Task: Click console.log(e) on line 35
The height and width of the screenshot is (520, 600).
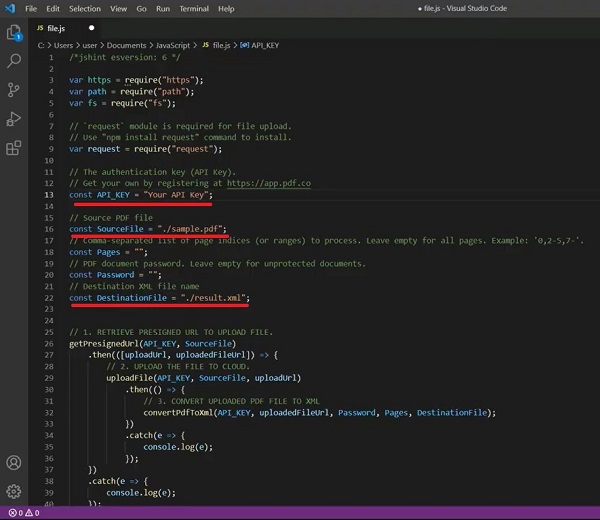Action: [178, 447]
